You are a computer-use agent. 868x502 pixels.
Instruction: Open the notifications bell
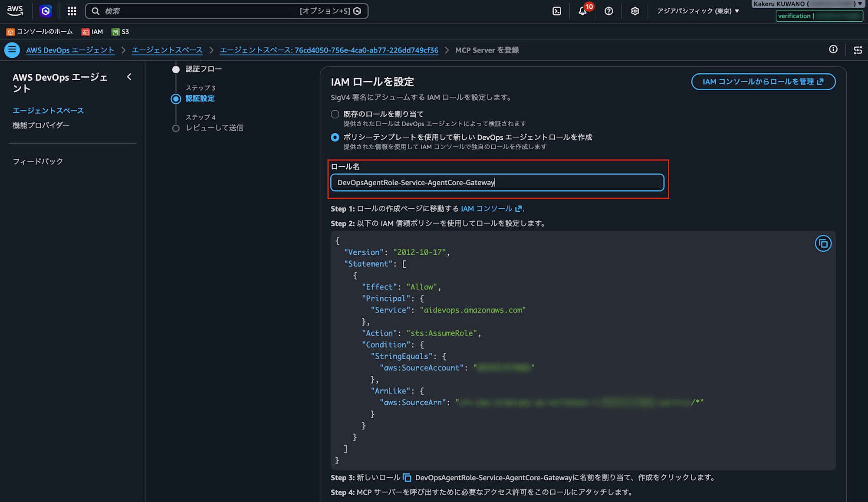(x=582, y=11)
